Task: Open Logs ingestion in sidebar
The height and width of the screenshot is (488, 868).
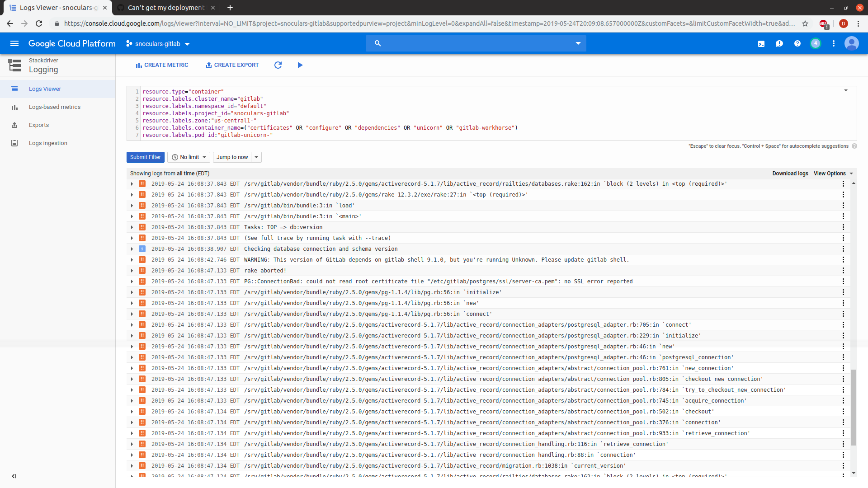Action: pos(57,143)
